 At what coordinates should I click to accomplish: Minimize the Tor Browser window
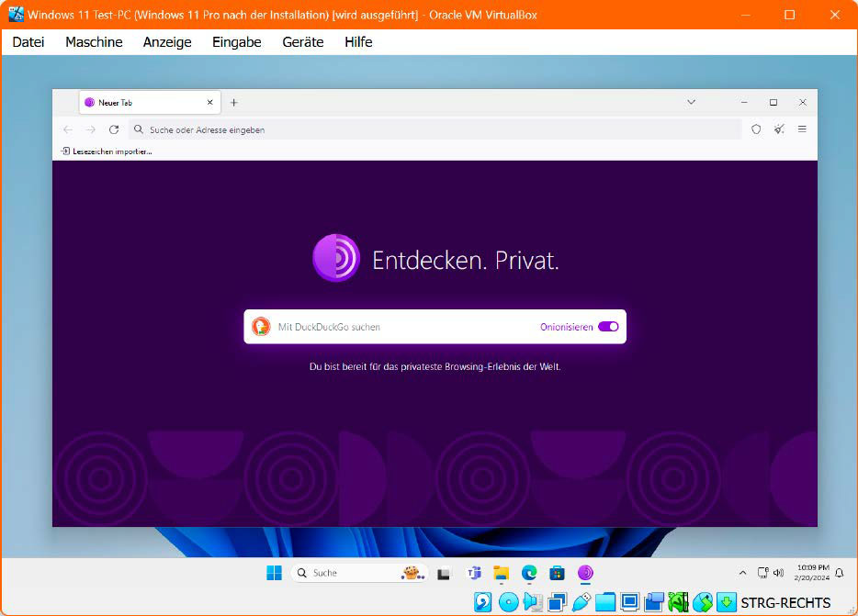click(744, 102)
